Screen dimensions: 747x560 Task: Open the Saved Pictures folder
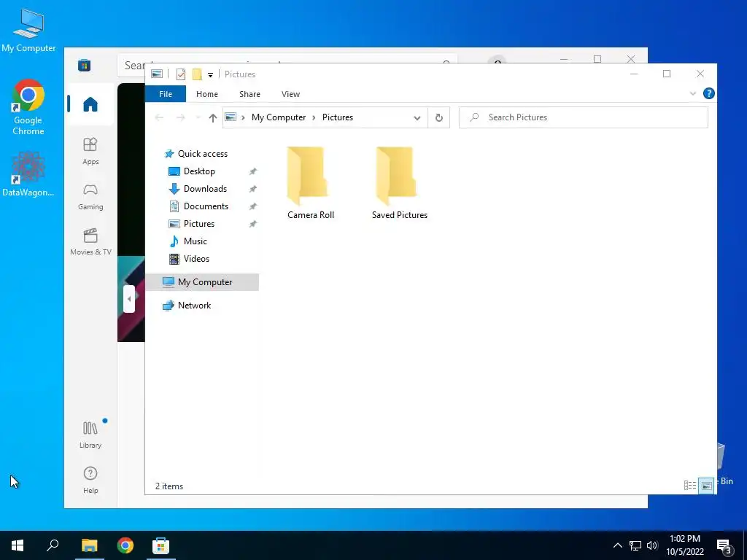click(399, 183)
